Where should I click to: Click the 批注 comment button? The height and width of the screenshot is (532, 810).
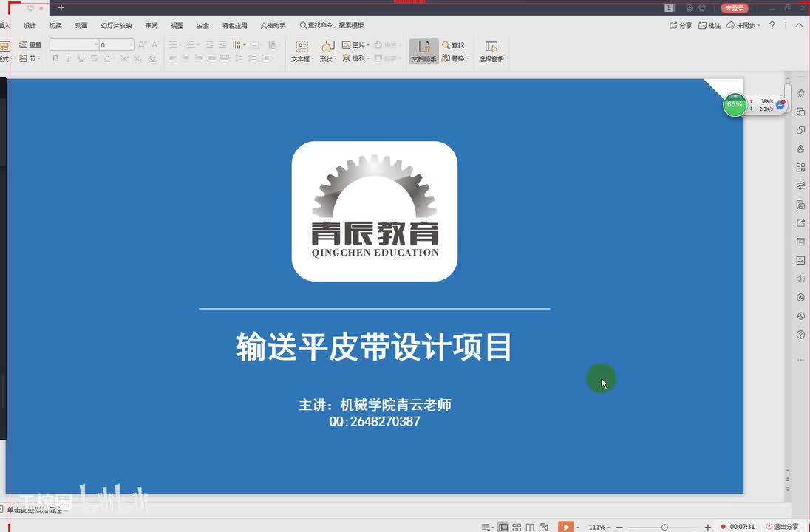coord(709,25)
